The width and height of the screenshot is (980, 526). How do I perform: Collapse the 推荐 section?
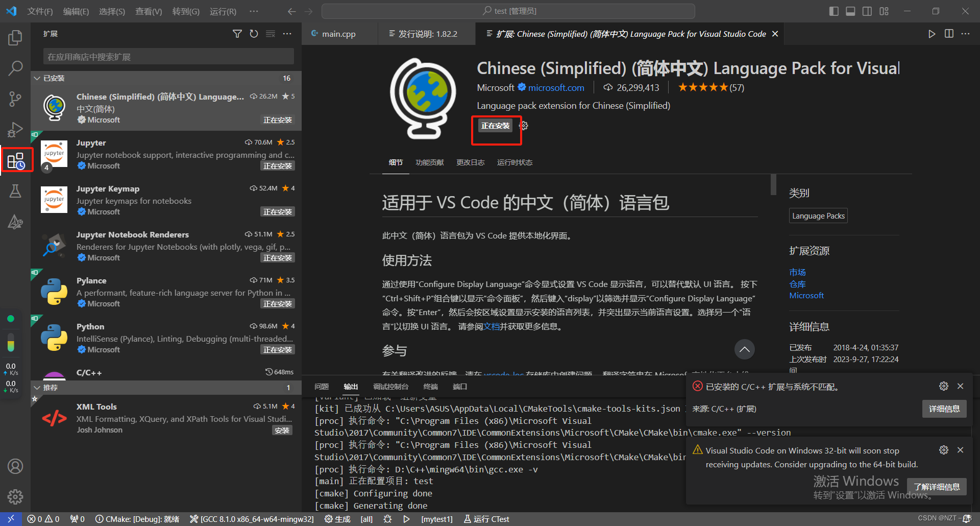pos(166,388)
